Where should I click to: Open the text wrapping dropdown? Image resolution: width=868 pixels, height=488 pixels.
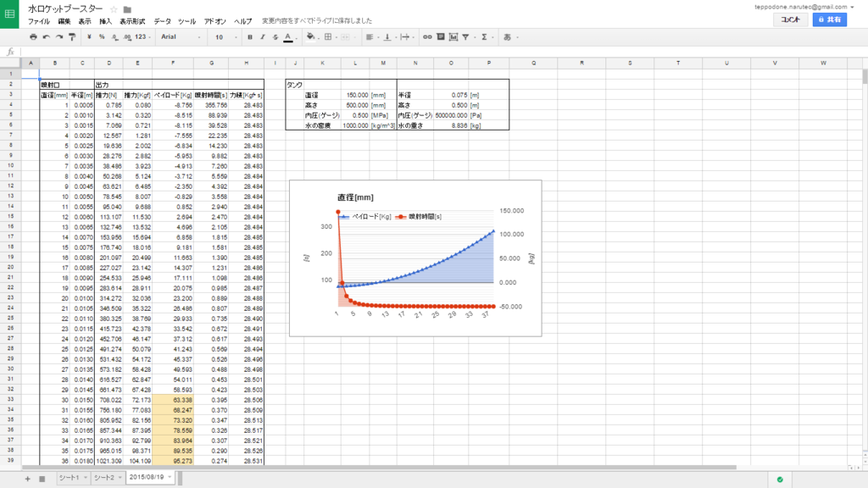pyautogui.click(x=406, y=37)
